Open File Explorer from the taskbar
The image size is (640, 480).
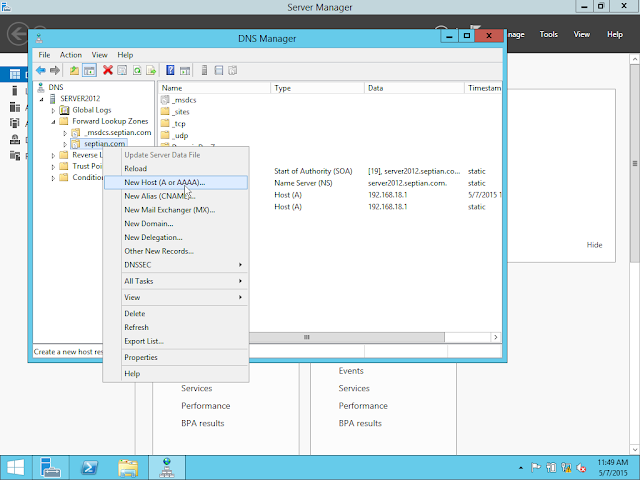128,468
